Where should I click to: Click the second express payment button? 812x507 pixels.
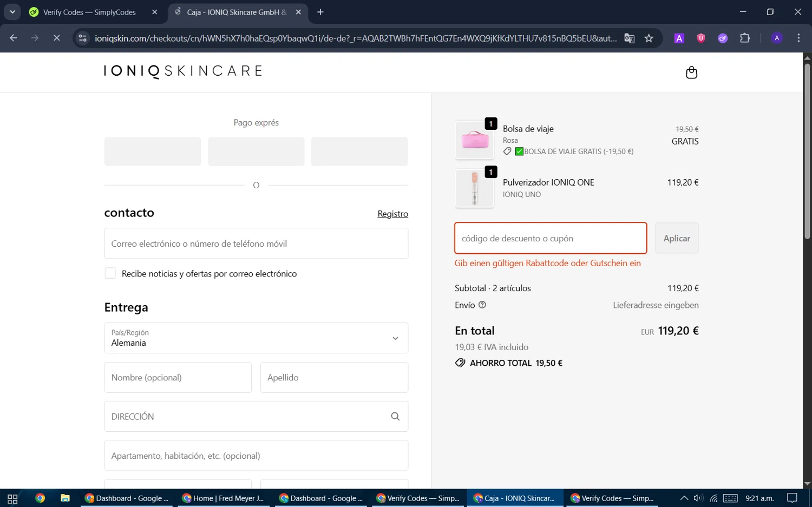pyautogui.click(x=256, y=152)
